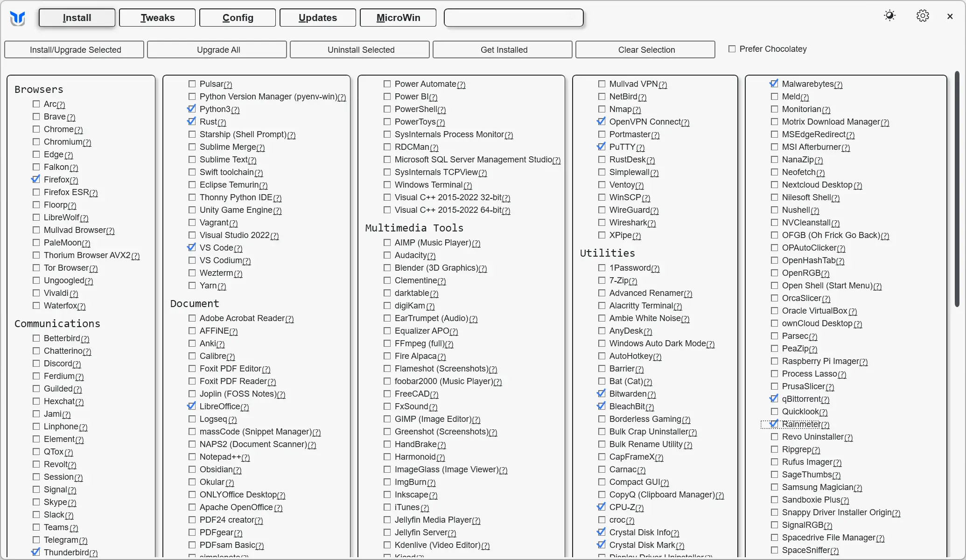
Task: Select the Steam-free 'Visual Studio 2022' label
Action: point(235,235)
